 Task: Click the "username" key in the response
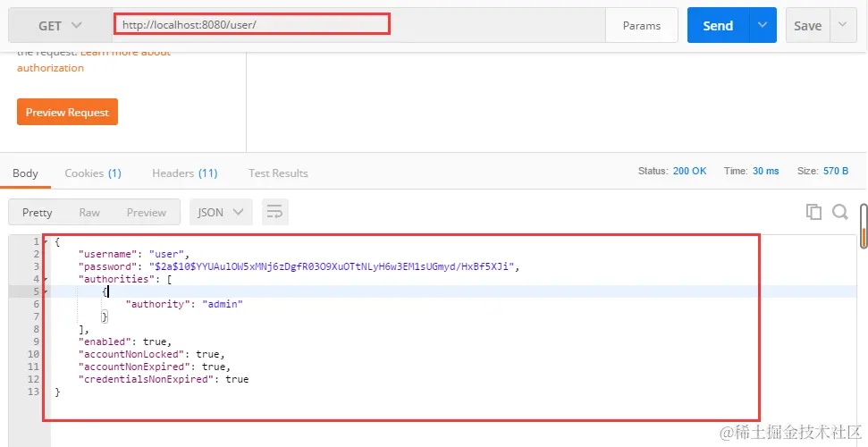pyautogui.click(x=108, y=254)
